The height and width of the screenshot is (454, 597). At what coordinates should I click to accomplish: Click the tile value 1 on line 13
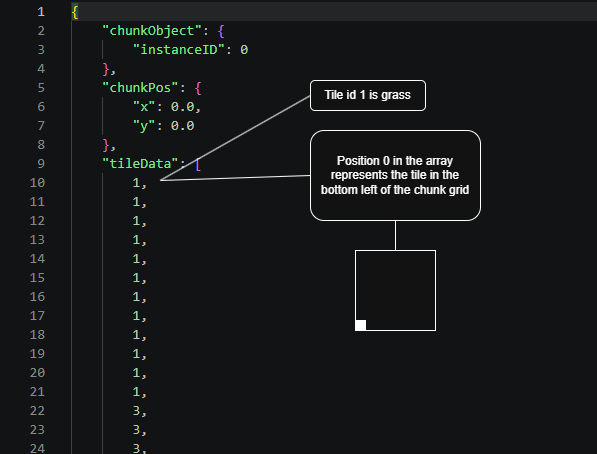coord(136,240)
